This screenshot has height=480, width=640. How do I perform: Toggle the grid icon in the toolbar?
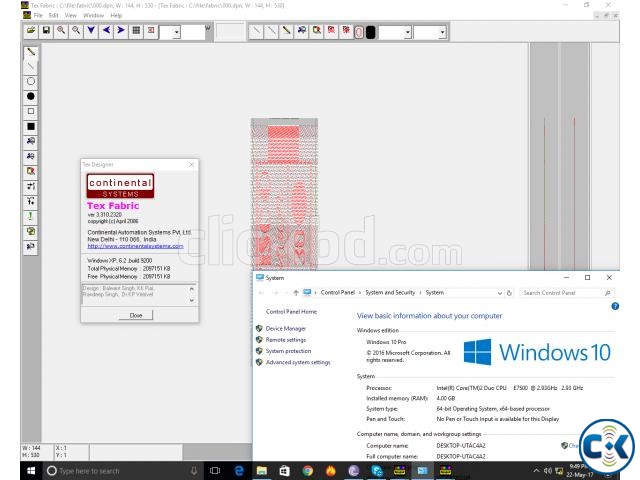pyautogui.click(x=136, y=31)
